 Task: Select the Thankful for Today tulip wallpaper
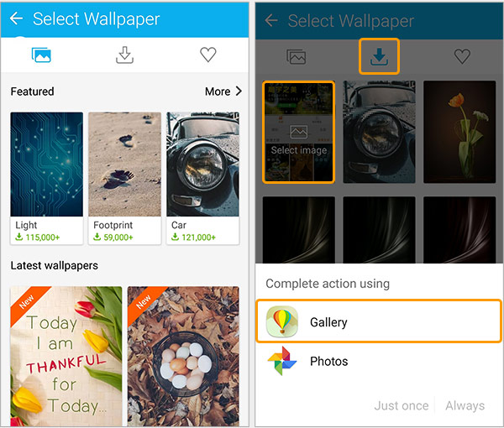tap(66, 355)
